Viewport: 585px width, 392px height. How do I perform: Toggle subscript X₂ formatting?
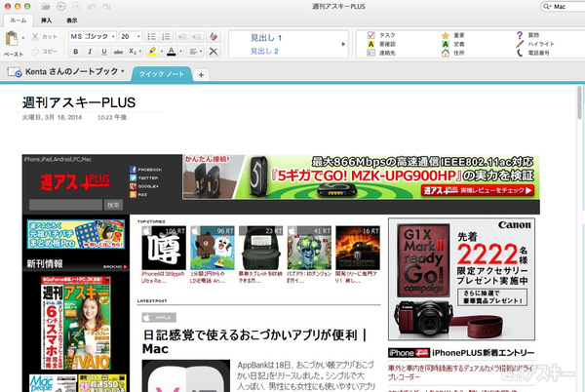(x=133, y=52)
